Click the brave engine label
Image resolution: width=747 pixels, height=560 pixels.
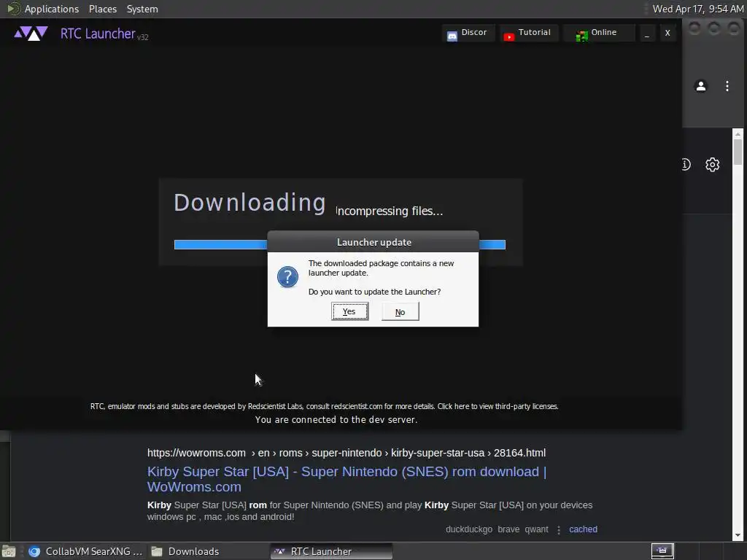(508, 529)
